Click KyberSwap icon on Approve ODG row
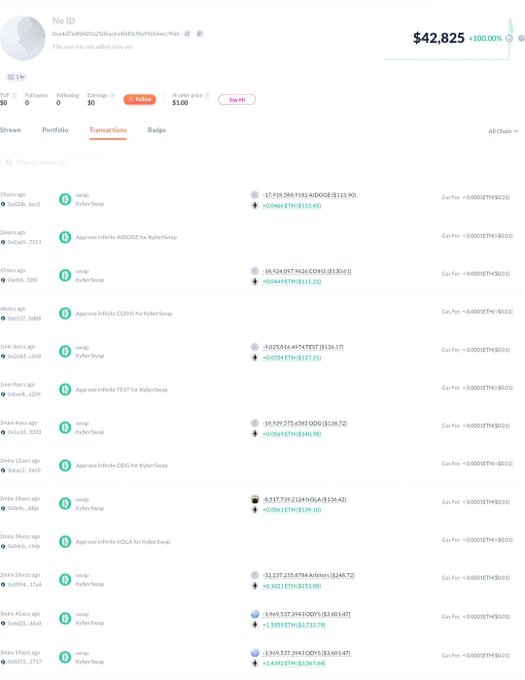525x680 pixels. click(65, 465)
